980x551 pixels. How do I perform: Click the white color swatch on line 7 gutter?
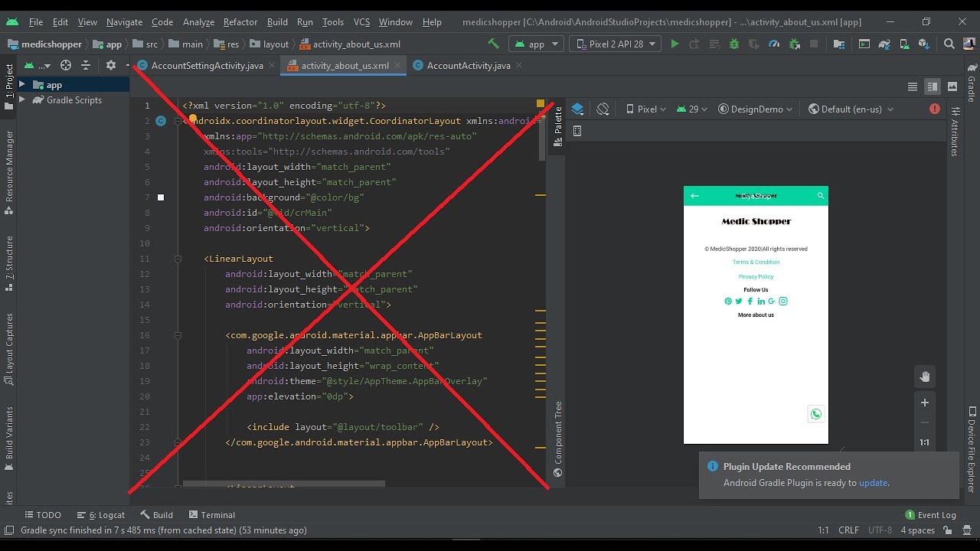point(161,197)
